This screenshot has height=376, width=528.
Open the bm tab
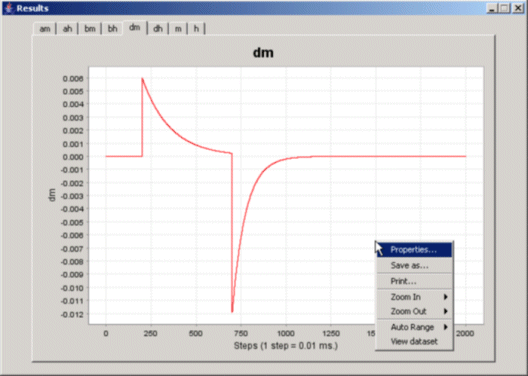point(90,29)
